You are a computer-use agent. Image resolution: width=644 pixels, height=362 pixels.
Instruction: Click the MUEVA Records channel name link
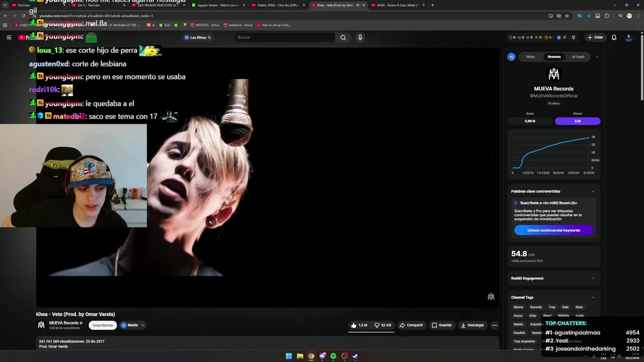[63, 323]
